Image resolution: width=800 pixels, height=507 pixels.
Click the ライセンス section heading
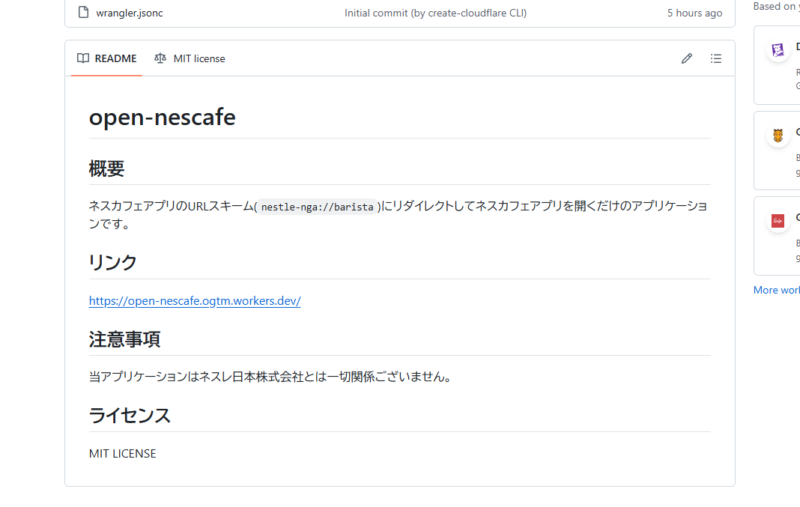[130, 415]
